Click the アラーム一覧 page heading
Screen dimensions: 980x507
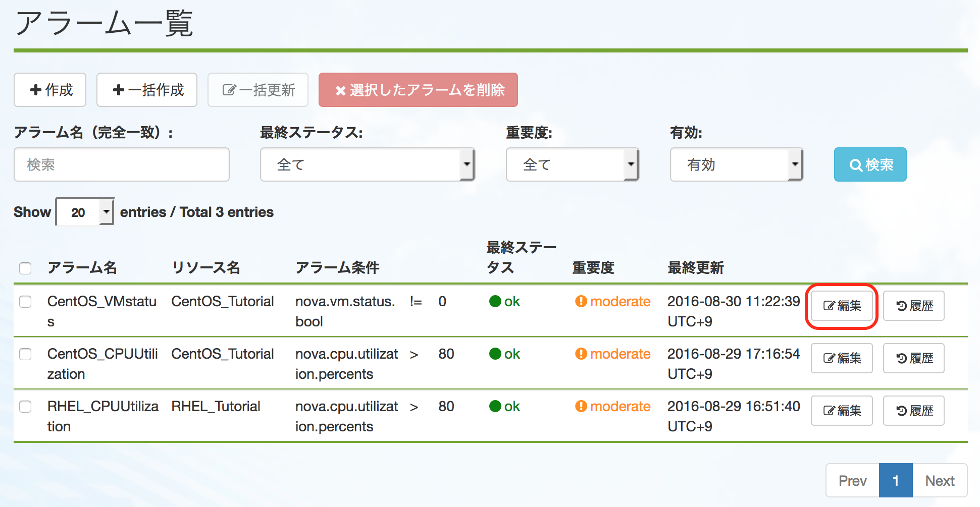pos(105,23)
